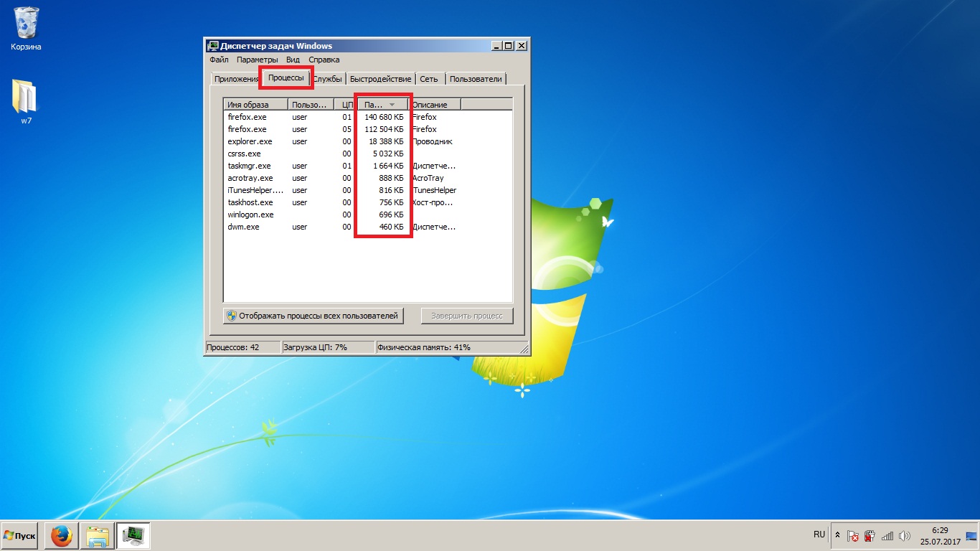The image size is (980, 551).
Task: Sort by the Пользо... user column header
Action: (x=311, y=105)
